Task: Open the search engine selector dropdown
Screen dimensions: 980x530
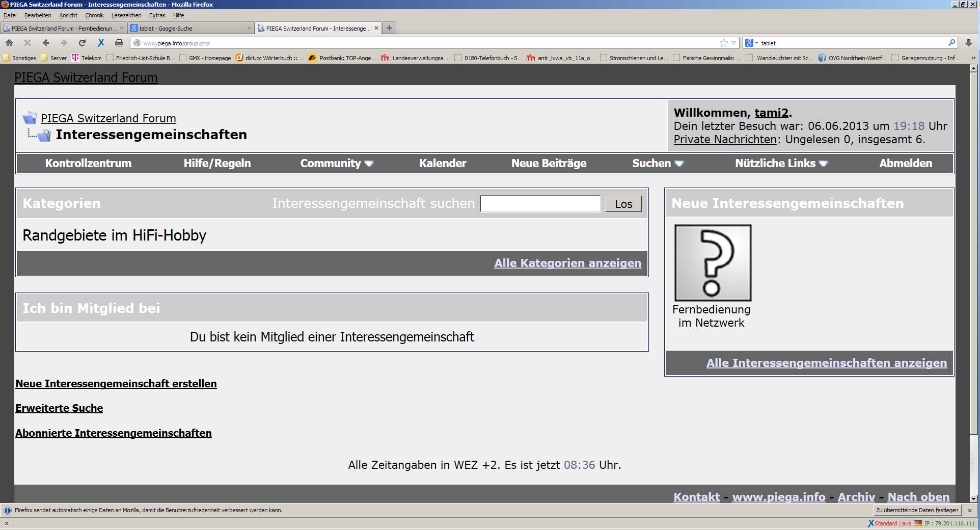Action: 751,43
